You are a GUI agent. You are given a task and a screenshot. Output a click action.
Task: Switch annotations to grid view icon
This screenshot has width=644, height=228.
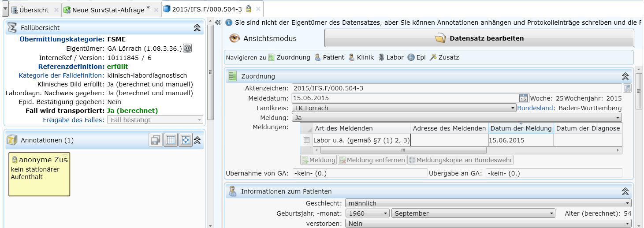point(171,140)
